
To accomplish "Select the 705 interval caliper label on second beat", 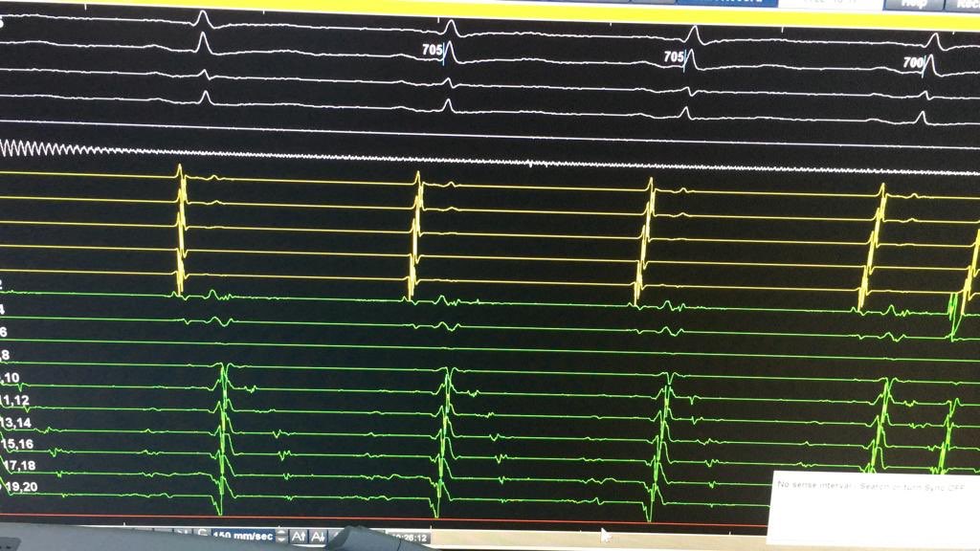I will click(432, 50).
